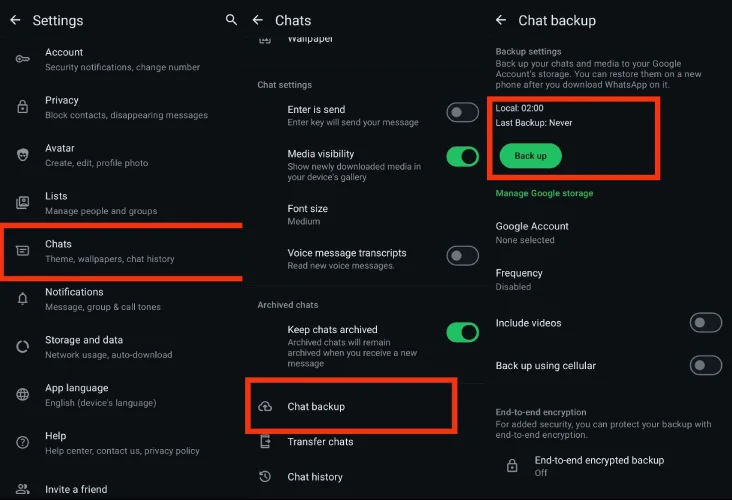Tap the Help question mark icon
Image resolution: width=732 pixels, height=500 pixels.
coord(22,443)
